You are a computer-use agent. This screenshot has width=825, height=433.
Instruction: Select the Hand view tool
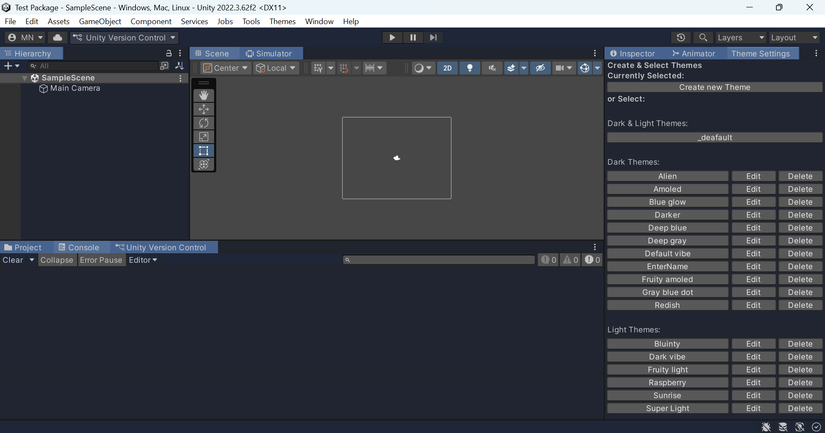[x=204, y=95]
